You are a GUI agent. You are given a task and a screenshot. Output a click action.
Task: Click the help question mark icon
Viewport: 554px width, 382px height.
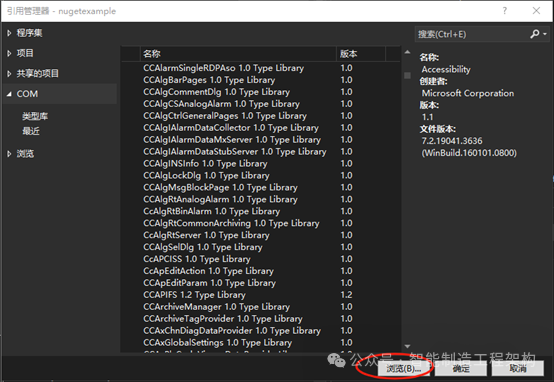[505, 11]
